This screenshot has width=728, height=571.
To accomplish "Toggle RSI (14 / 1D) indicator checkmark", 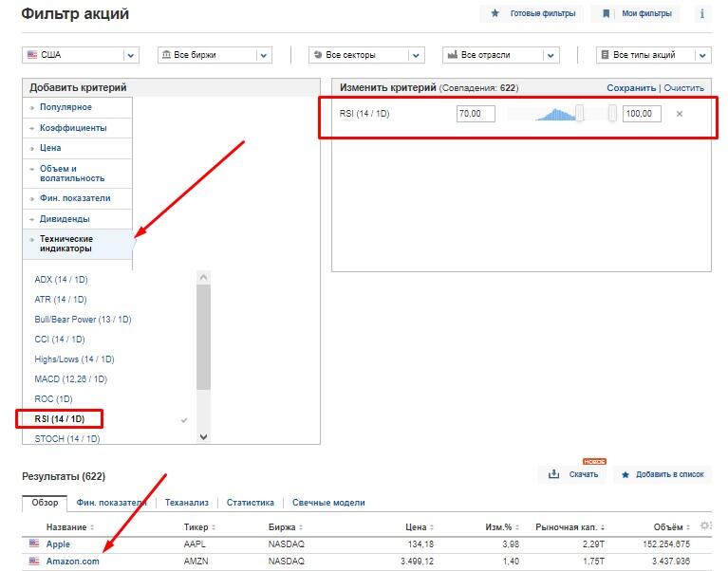I will (x=184, y=419).
